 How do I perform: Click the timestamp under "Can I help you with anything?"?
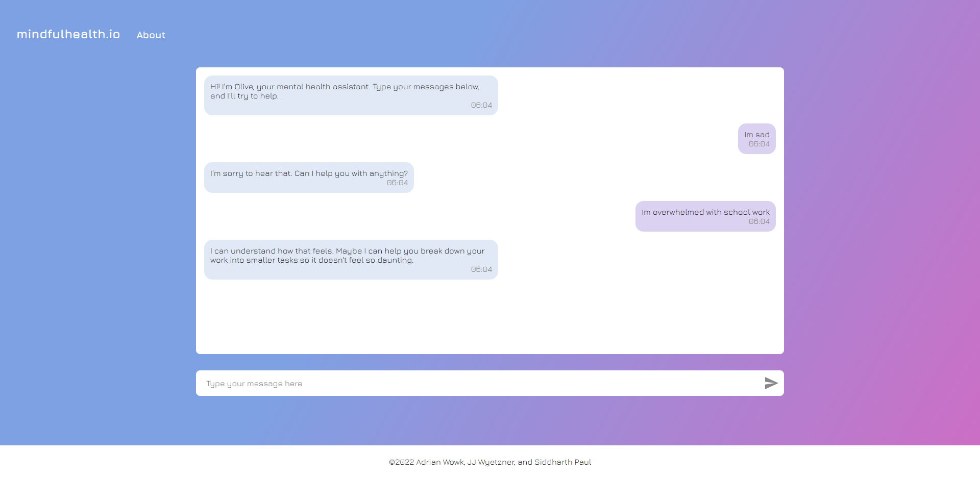pyautogui.click(x=397, y=183)
